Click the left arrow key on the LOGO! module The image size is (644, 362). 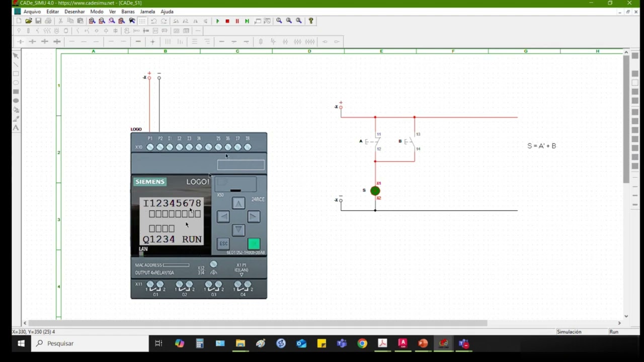coord(223,217)
